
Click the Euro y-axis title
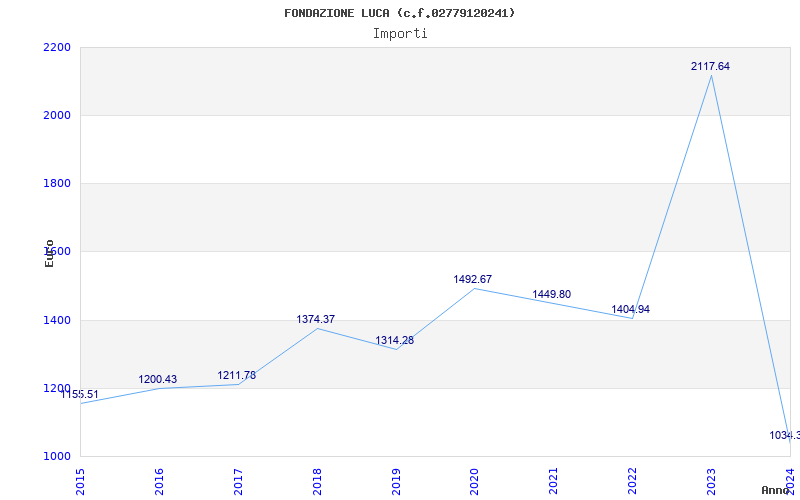pos(49,253)
